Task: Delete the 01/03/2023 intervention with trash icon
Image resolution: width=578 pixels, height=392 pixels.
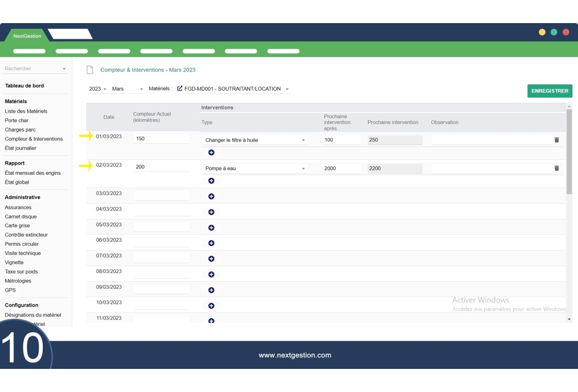Action: click(557, 140)
